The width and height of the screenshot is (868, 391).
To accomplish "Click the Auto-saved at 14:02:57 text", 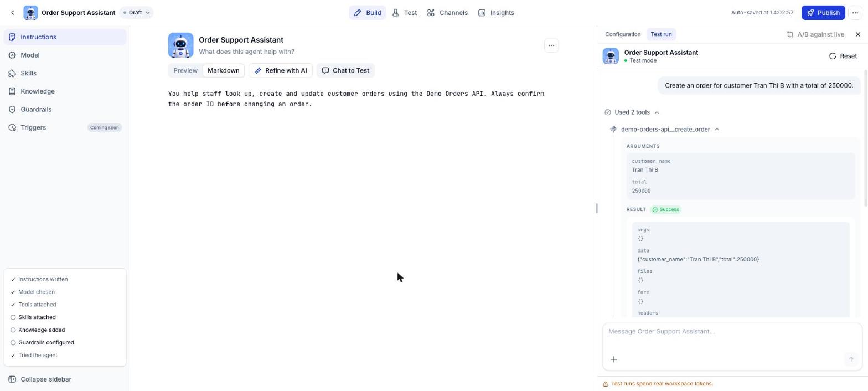I will [x=762, y=13].
